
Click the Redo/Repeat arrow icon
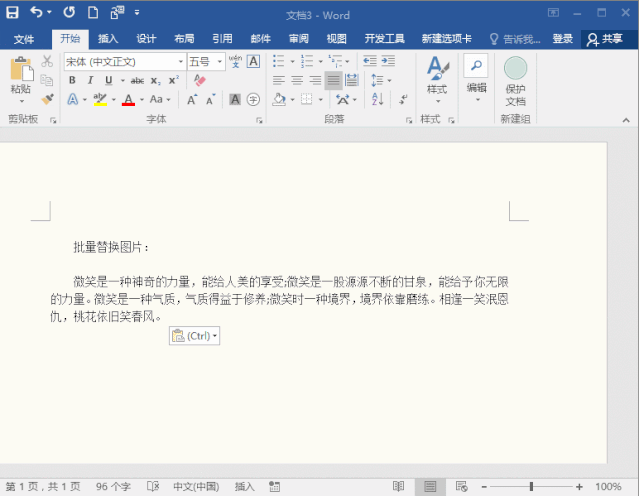(x=69, y=13)
